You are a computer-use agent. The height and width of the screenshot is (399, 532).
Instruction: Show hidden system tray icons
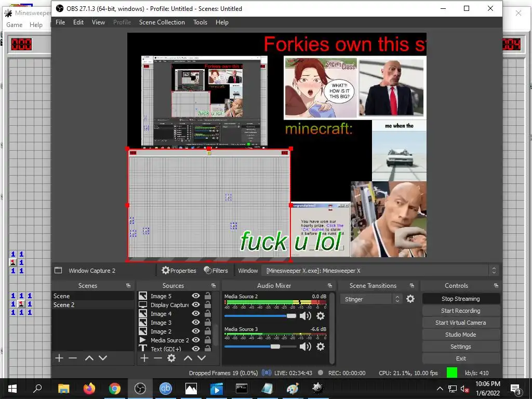pyautogui.click(x=440, y=389)
